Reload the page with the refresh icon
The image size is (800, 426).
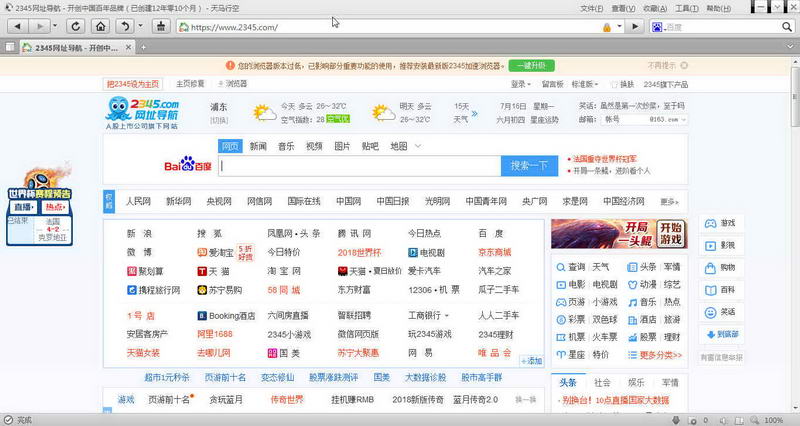pos(76,27)
